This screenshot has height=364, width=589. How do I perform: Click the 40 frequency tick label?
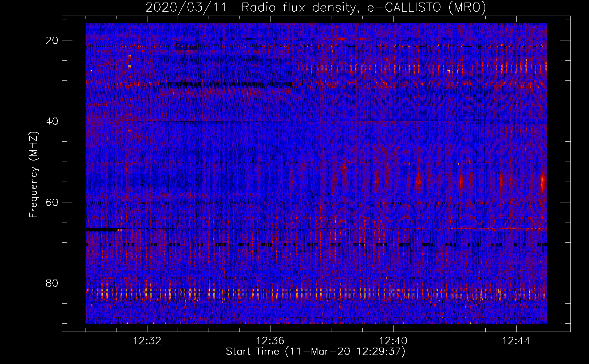click(52, 121)
